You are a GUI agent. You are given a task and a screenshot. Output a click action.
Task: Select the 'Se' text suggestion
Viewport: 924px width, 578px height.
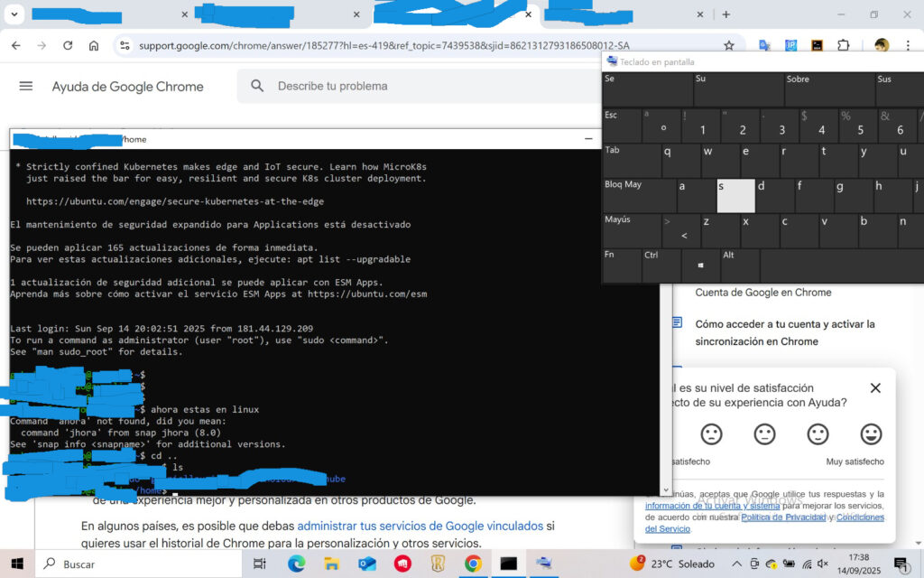[648, 89]
